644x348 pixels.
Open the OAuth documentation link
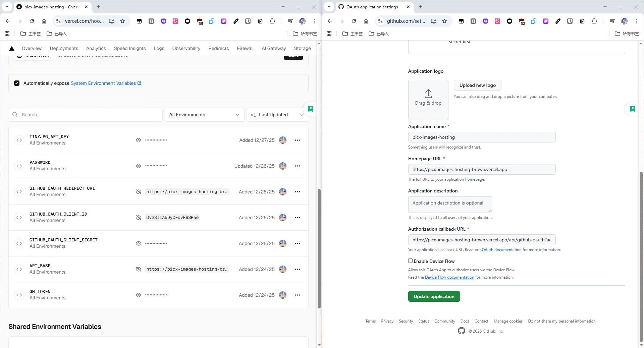(x=501, y=250)
